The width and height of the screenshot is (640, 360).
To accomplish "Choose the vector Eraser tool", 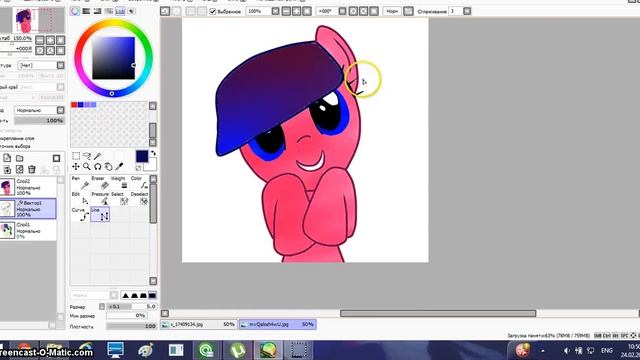I will (100, 183).
